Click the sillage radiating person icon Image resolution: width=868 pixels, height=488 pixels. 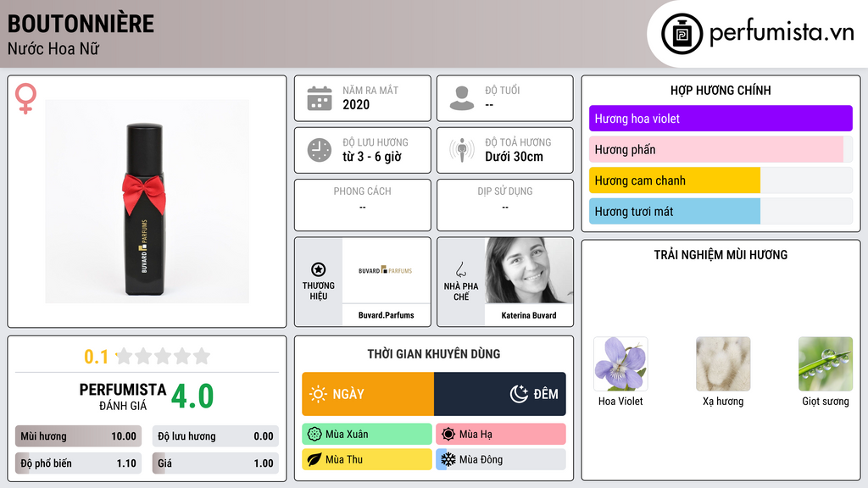pos(462,150)
